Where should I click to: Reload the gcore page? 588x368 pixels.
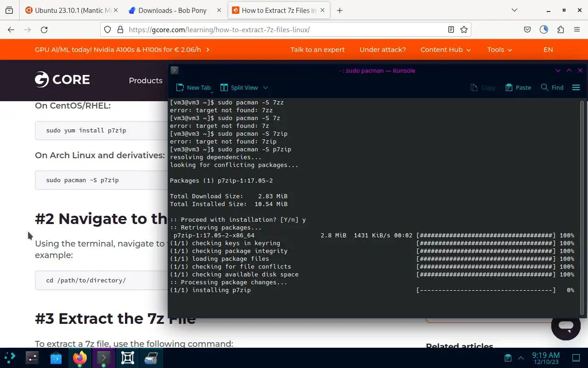coord(44,29)
